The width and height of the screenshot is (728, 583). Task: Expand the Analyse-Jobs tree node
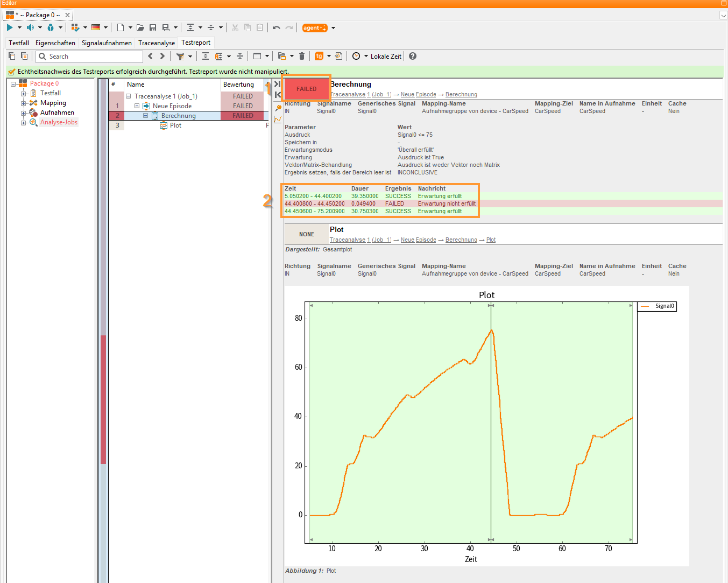(x=23, y=123)
